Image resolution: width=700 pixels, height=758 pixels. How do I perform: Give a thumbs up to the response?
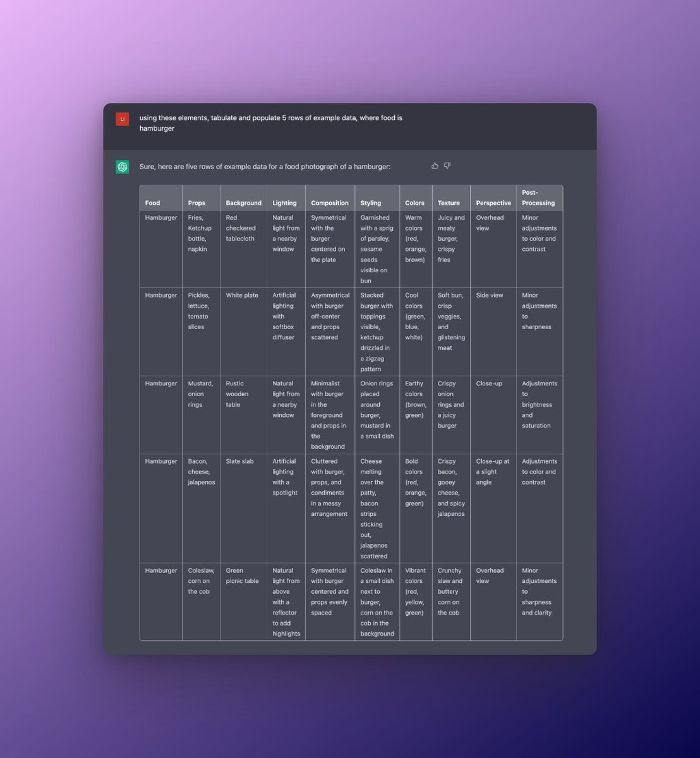click(435, 165)
